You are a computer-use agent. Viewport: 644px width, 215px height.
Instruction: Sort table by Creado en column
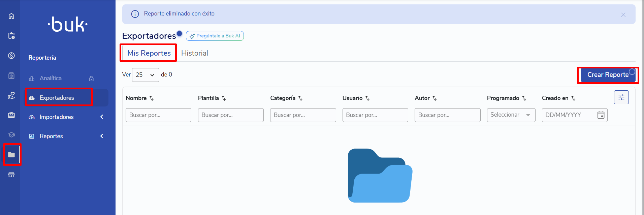pos(573,98)
